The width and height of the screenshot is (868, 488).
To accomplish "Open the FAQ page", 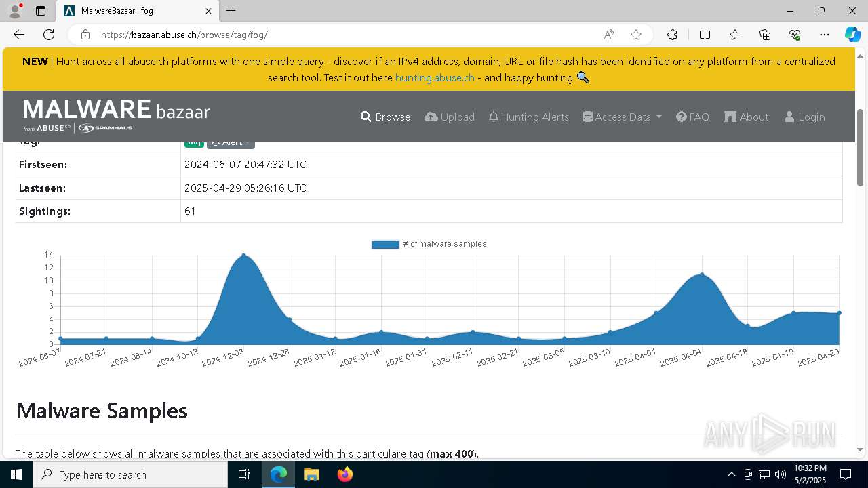I will click(692, 117).
